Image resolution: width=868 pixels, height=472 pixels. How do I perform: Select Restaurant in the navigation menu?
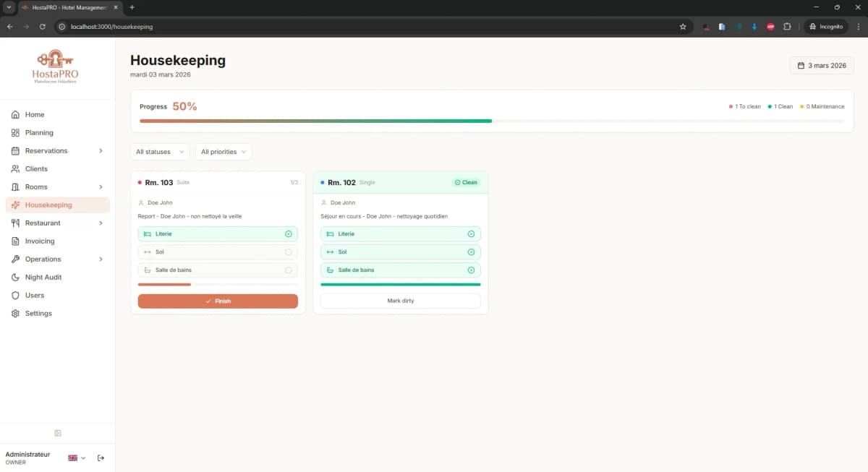coord(43,223)
